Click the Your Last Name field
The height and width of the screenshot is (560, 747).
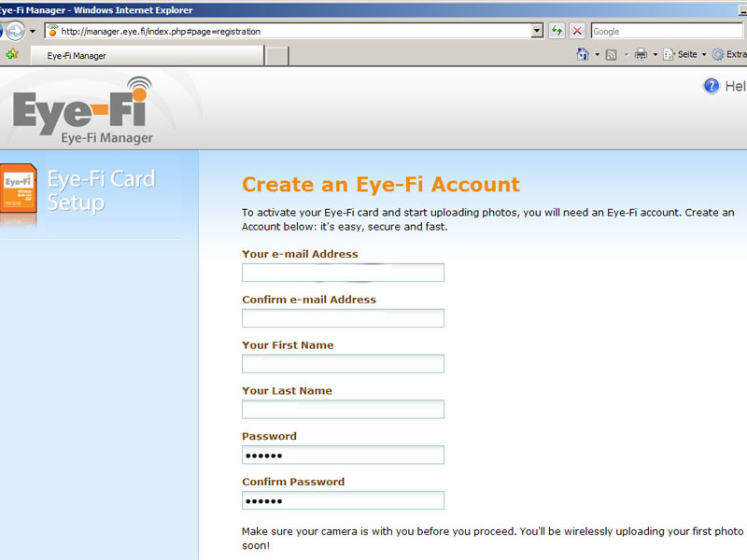tap(343, 409)
